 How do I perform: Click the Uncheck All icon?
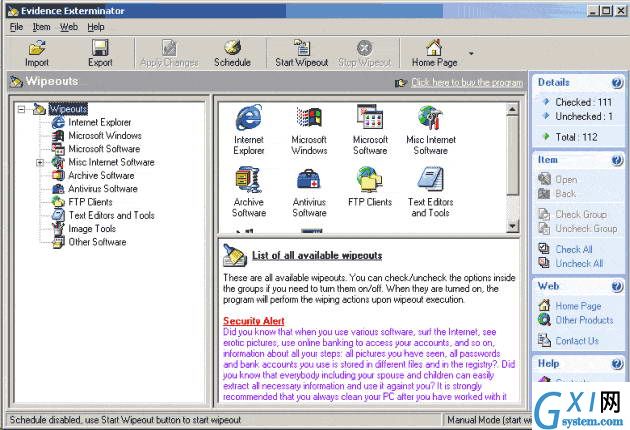coord(544,262)
